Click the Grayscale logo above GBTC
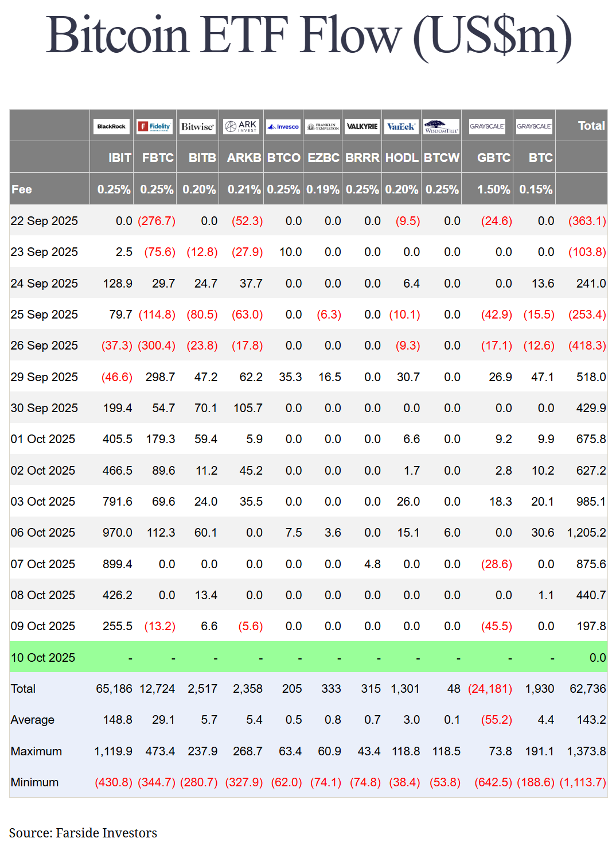The image size is (616, 842). (487, 126)
